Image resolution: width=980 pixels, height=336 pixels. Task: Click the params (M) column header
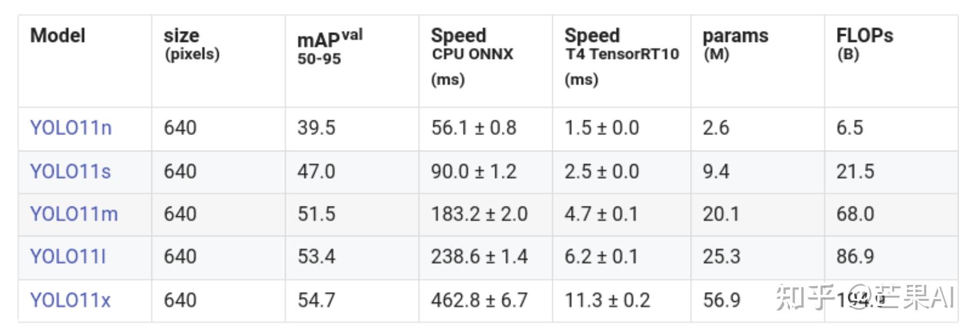click(736, 44)
